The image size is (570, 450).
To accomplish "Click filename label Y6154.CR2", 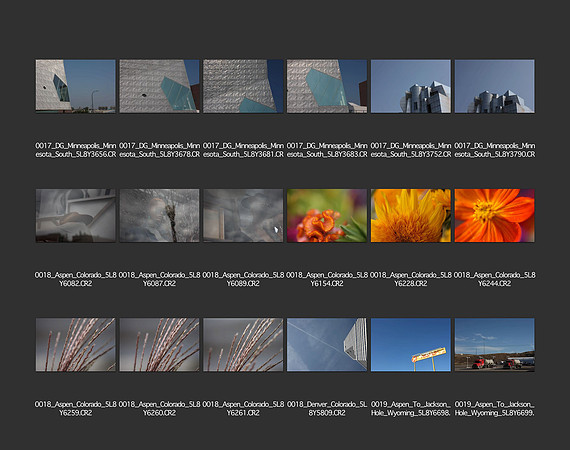I will pyautogui.click(x=327, y=279).
